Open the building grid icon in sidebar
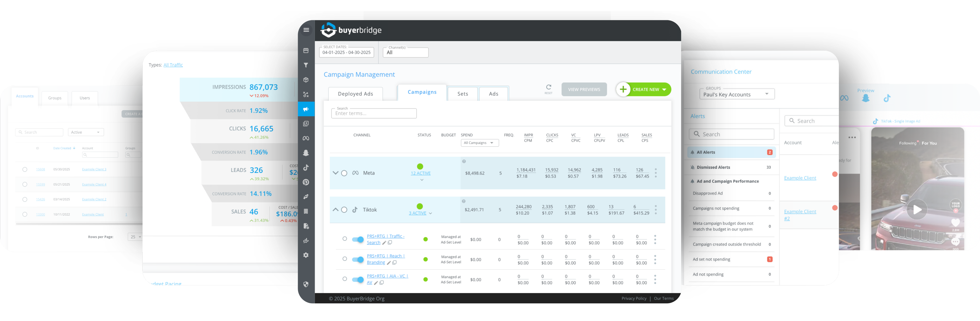Image resolution: width=980 pixels, height=321 pixels. click(x=306, y=211)
